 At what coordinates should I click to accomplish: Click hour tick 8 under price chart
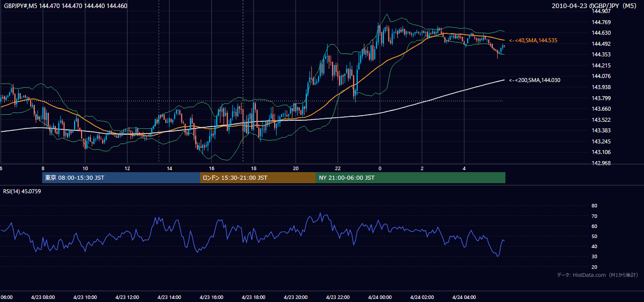[x=43, y=168]
